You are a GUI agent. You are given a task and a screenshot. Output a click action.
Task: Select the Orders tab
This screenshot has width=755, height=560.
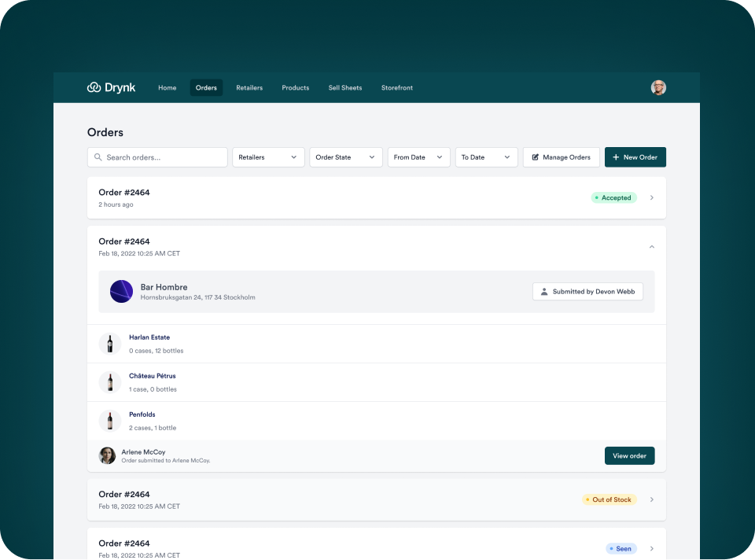tap(206, 87)
